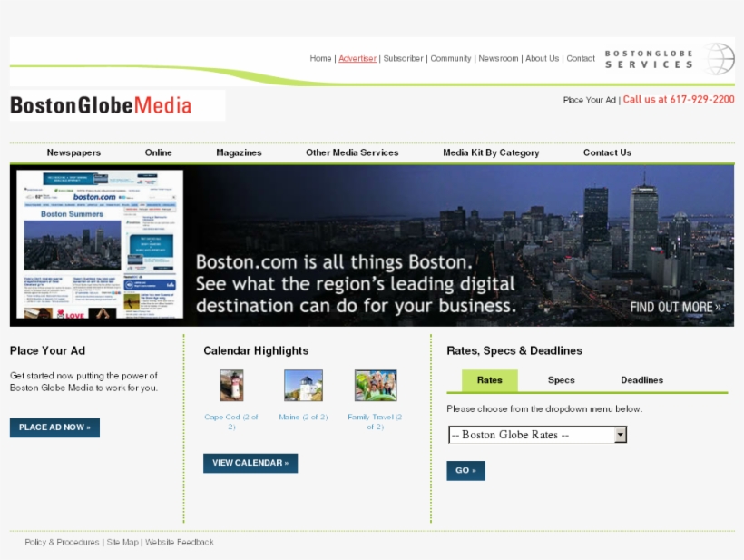Image resolution: width=744 pixels, height=560 pixels.
Task: Switch to the Specs tab
Action: (x=561, y=380)
